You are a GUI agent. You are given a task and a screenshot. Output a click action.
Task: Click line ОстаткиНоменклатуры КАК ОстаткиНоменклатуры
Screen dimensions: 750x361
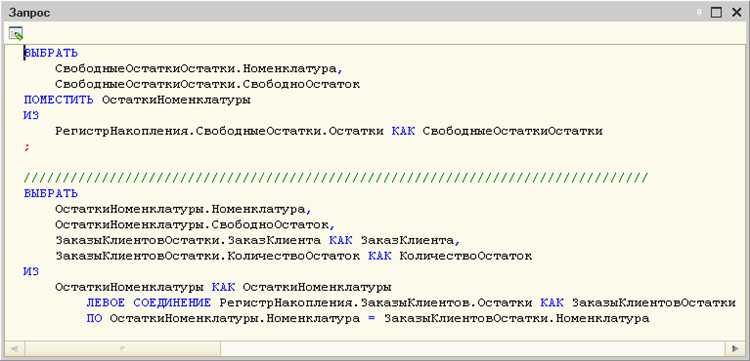(223, 287)
